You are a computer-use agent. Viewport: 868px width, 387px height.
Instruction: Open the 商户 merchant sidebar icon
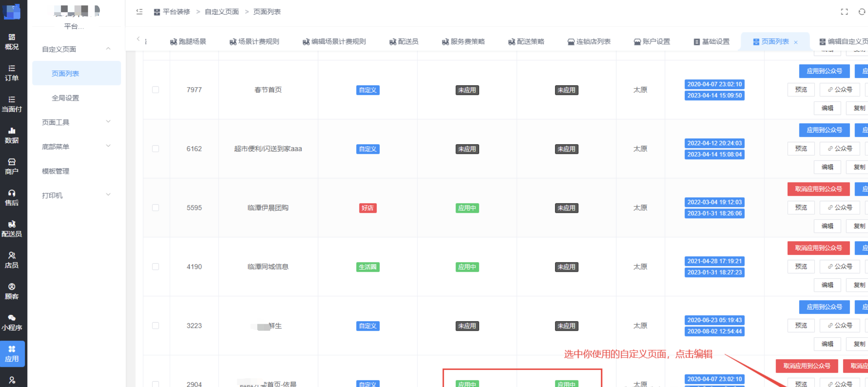coord(12,166)
